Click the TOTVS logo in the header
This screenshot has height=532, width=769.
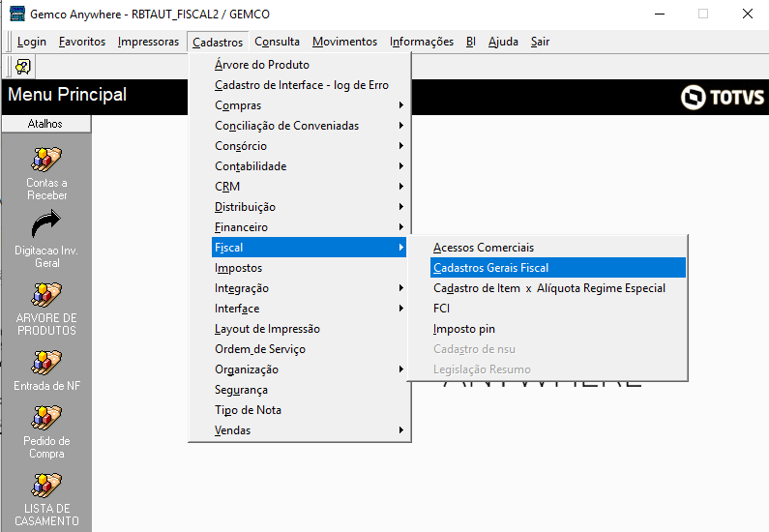click(723, 97)
